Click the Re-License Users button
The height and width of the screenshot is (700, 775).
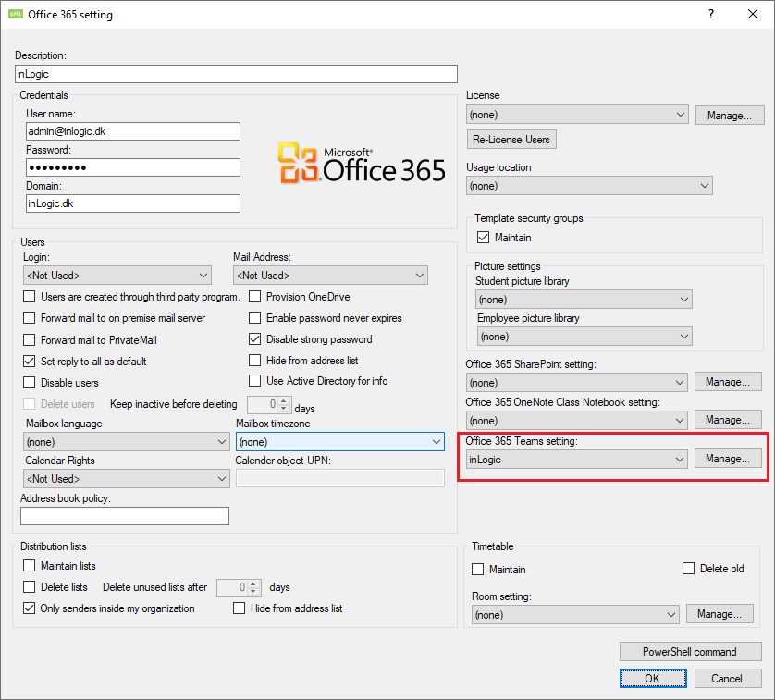point(511,140)
